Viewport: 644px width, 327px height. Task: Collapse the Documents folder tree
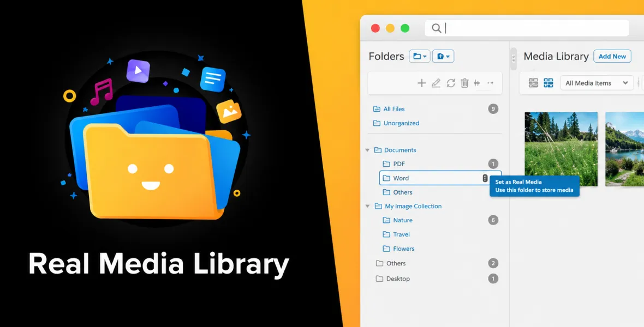(367, 150)
